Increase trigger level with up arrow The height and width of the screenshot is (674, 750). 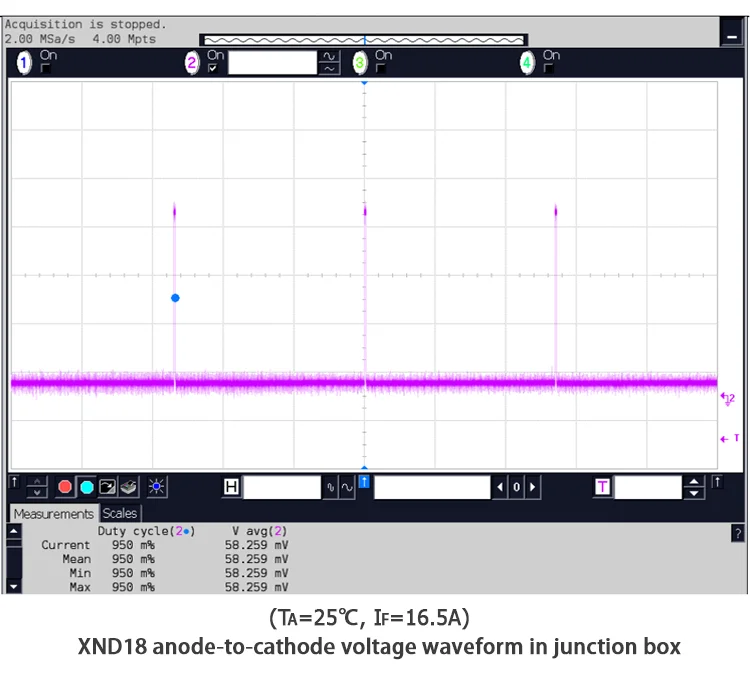pyautogui.click(x=694, y=482)
